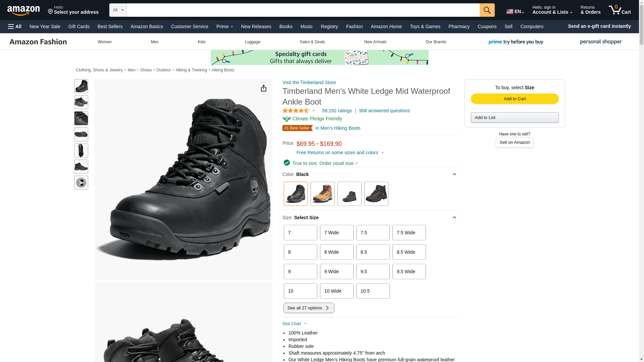
Task: Open the shopping cart icon
Action: tap(620, 10)
